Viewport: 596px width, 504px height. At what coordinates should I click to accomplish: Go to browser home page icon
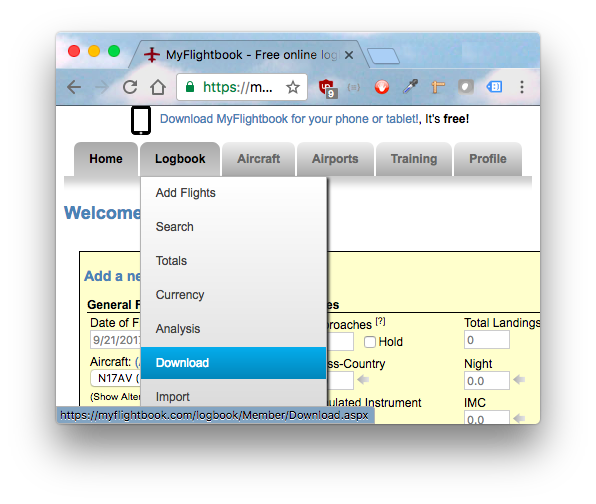[x=158, y=87]
